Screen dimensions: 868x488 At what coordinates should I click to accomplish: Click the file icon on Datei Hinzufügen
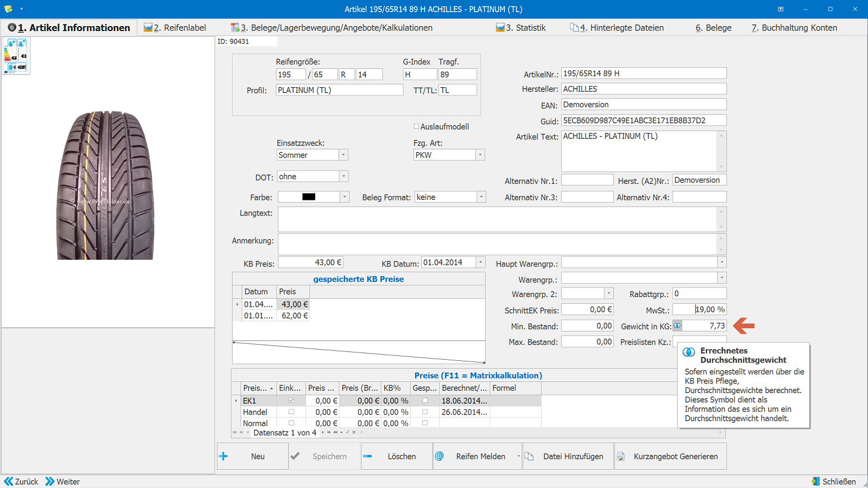tap(529, 456)
